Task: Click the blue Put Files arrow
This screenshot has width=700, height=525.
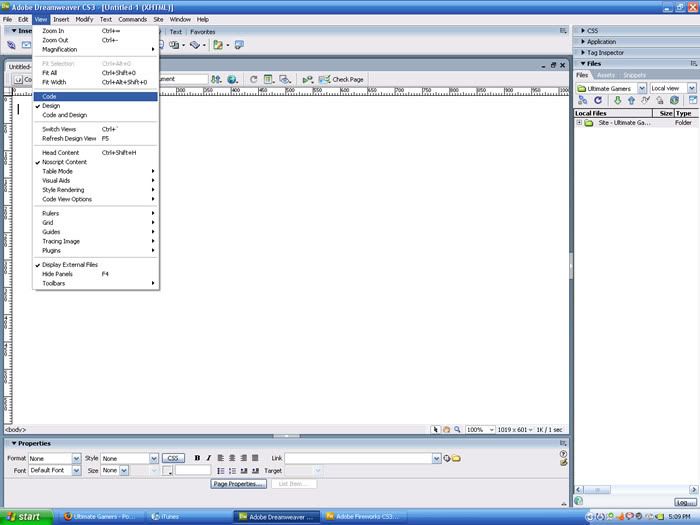Action: pos(631,100)
